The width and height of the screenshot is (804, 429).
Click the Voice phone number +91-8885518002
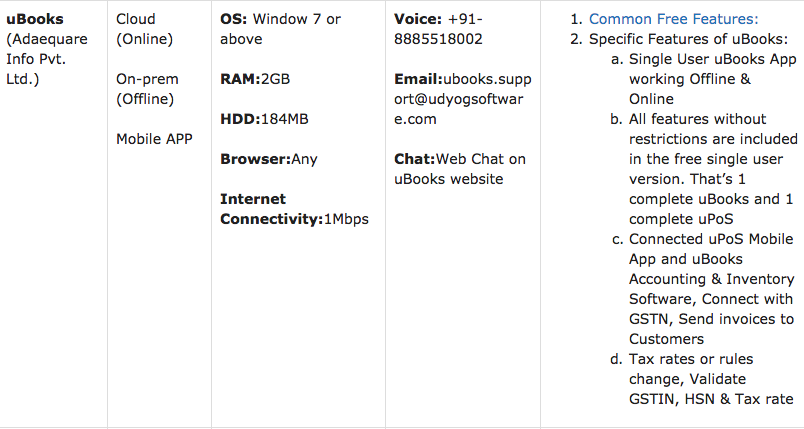point(438,29)
